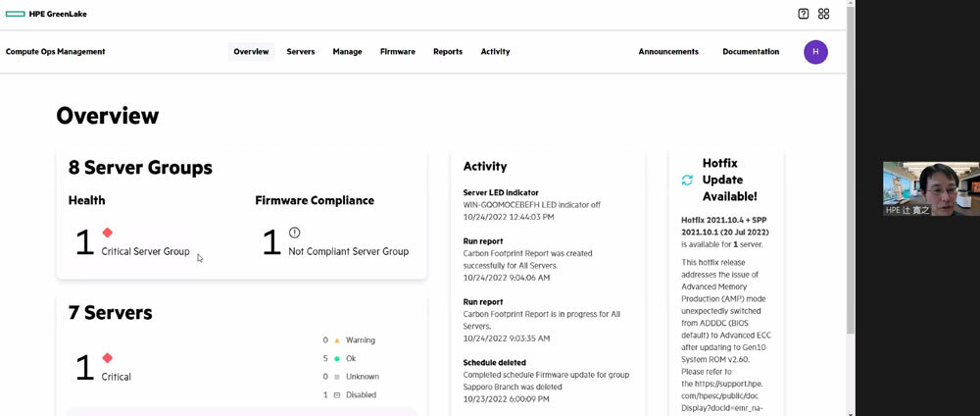Click the HPE presenter video thumbnail

tap(931, 189)
